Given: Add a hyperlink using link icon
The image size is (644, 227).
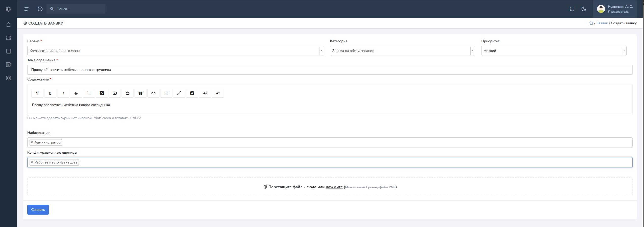Looking at the screenshot, I should tap(153, 93).
